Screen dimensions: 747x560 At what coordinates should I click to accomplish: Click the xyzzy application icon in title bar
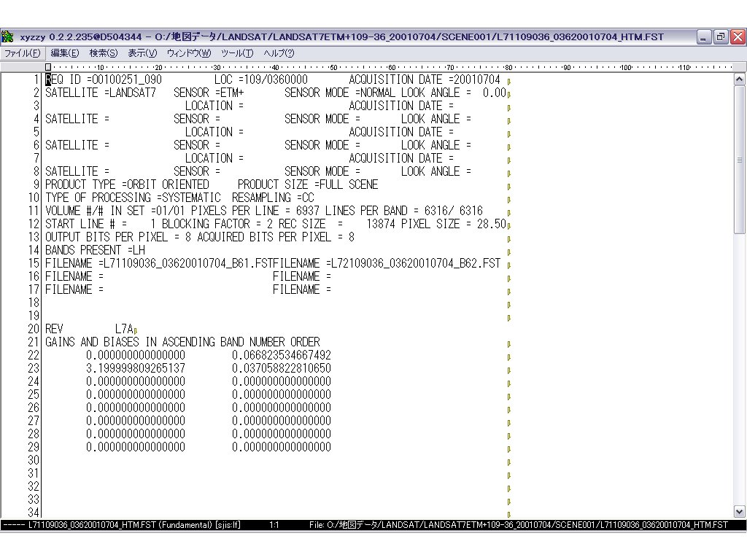coord(7,36)
